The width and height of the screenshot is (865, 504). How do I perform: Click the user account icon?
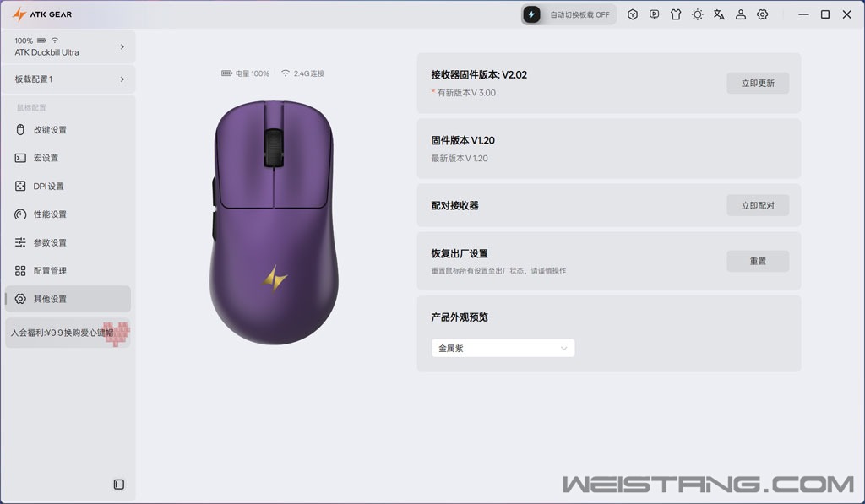tap(741, 15)
